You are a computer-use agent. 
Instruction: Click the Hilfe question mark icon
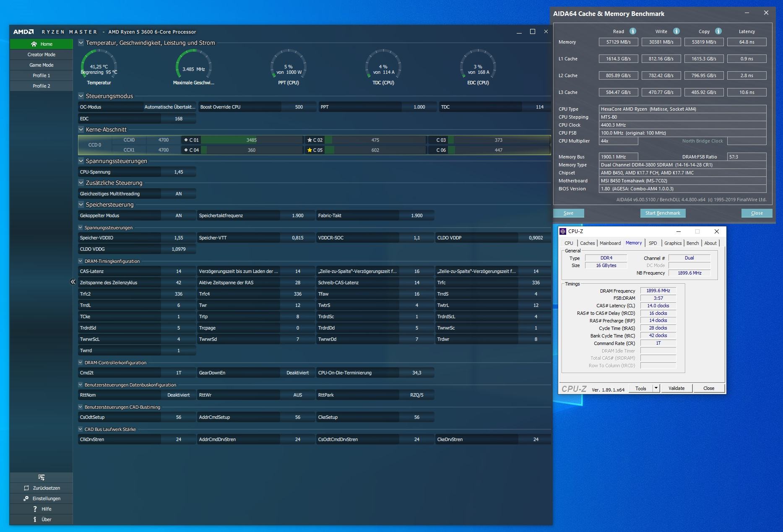pyautogui.click(x=35, y=509)
